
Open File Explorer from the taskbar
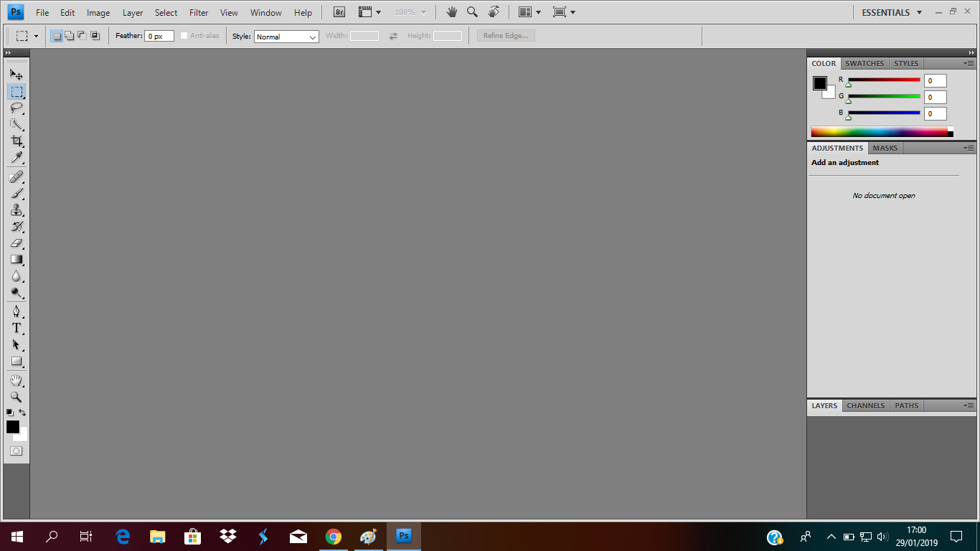[158, 536]
